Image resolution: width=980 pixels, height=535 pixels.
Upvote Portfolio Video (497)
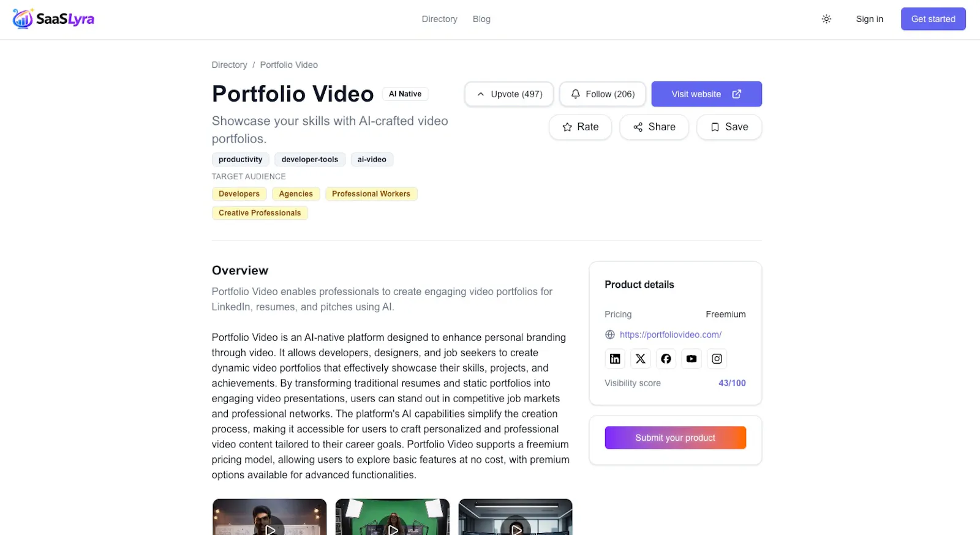coord(509,94)
